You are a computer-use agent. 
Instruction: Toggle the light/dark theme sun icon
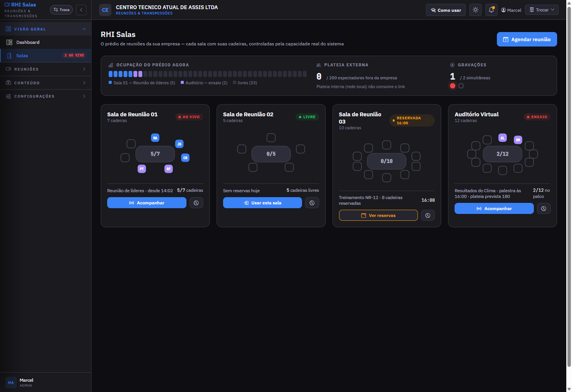tap(476, 10)
